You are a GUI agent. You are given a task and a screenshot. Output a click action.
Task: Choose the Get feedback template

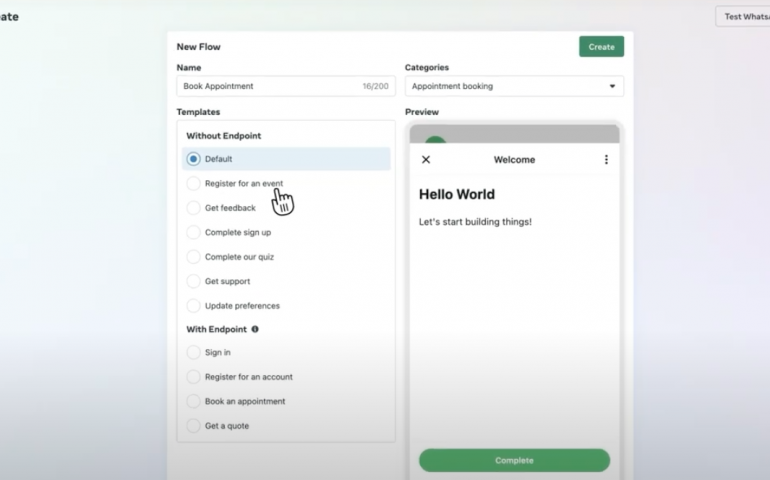point(194,208)
